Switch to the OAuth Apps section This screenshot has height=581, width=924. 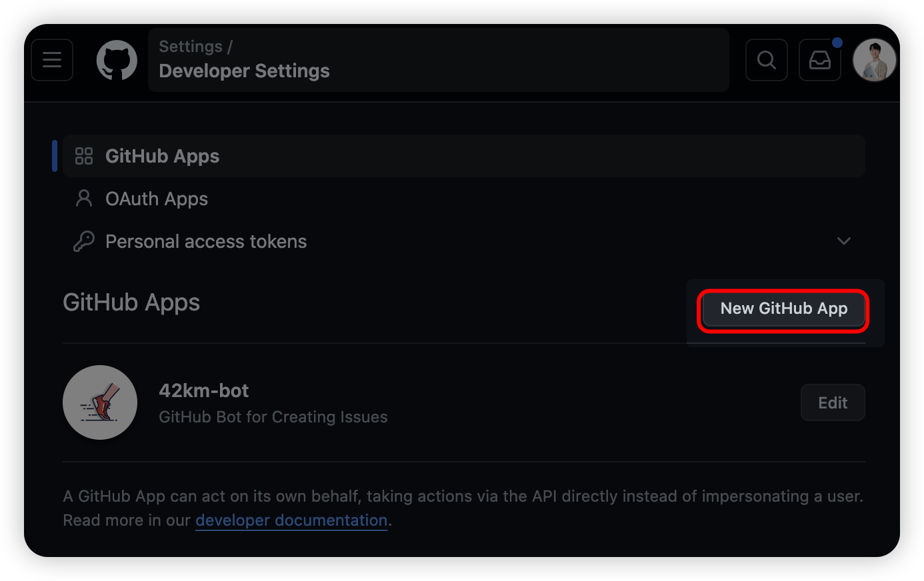click(x=157, y=199)
